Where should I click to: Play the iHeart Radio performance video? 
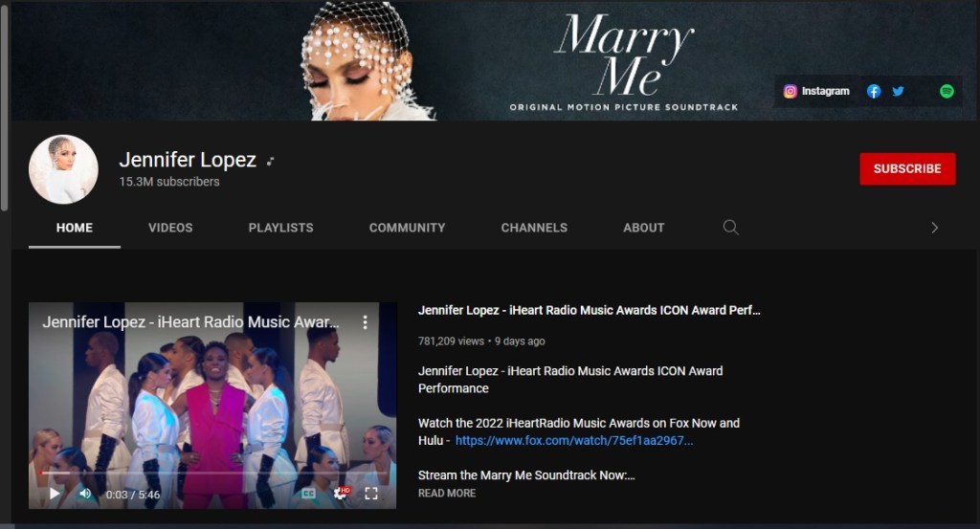click(x=55, y=494)
